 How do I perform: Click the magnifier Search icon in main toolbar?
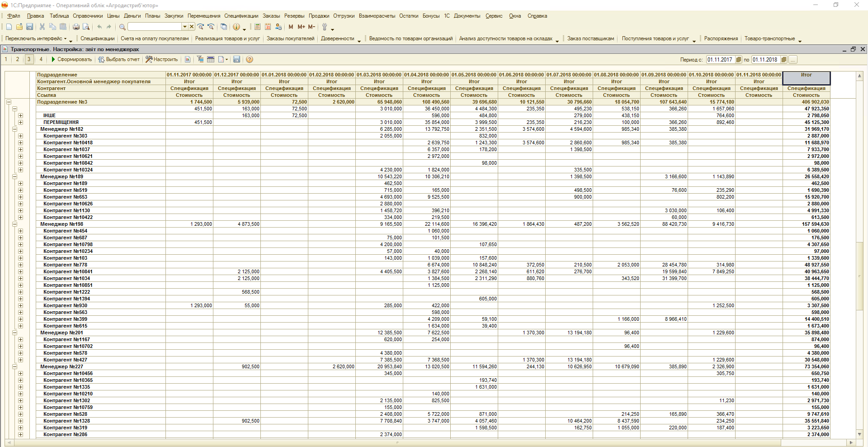coord(122,27)
